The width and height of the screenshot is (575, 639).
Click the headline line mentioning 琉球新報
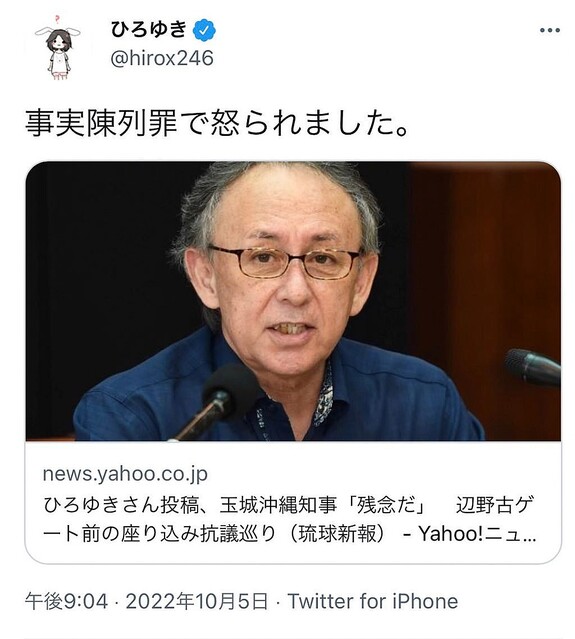(x=288, y=533)
